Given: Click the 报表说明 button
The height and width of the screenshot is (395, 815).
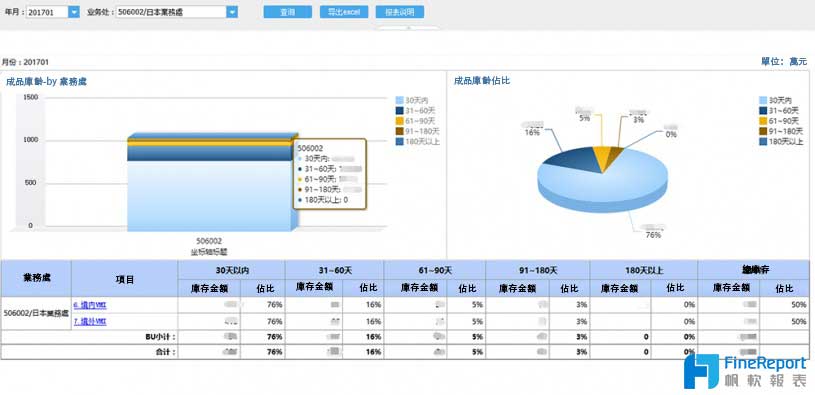Looking at the screenshot, I should [x=400, y=12].
